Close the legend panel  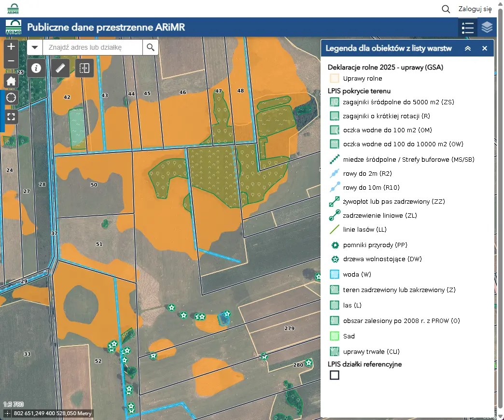click(x=485, y=48)
